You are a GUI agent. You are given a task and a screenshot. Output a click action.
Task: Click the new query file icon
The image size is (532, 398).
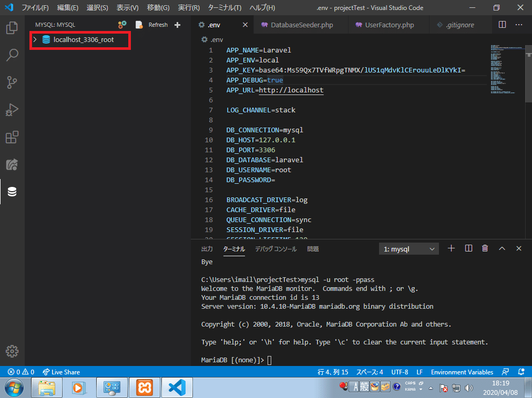pyautogui.click(x=139, y=25)
